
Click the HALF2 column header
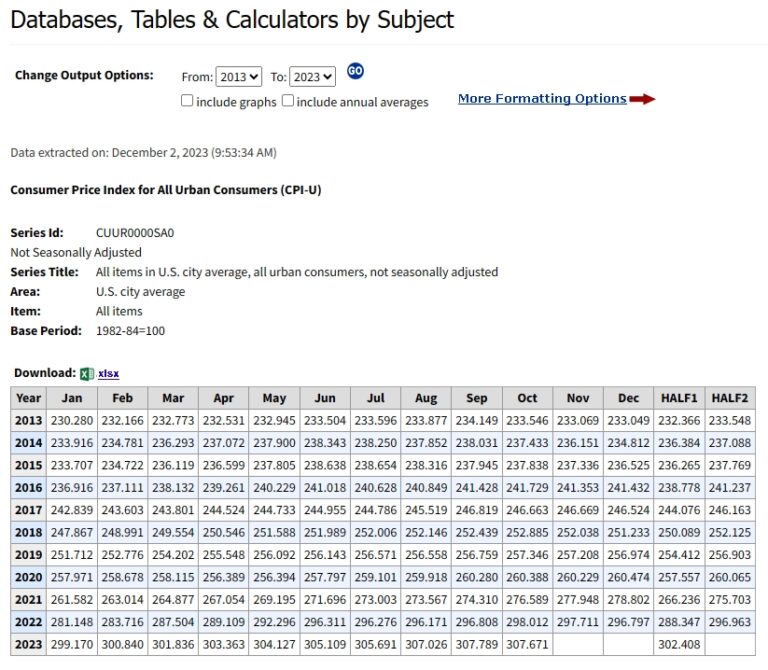730,398
